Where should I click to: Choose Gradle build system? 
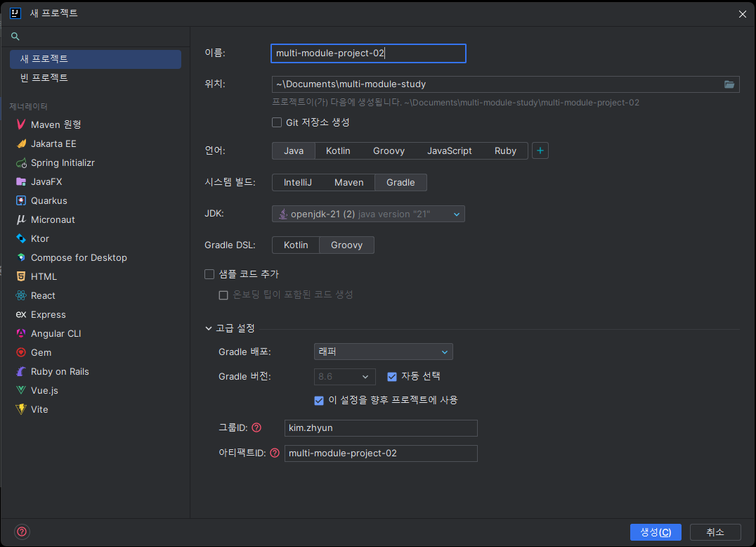point(400,182)
